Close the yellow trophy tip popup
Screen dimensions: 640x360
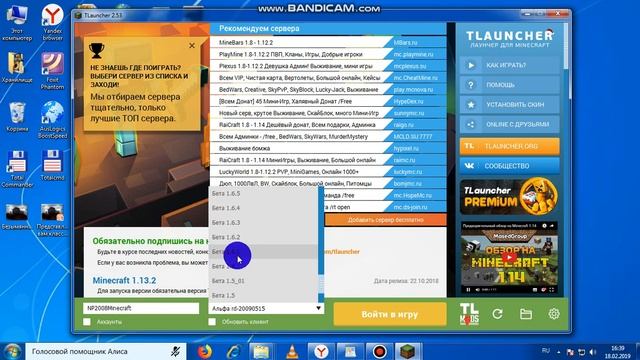click(x=192, y=46)
